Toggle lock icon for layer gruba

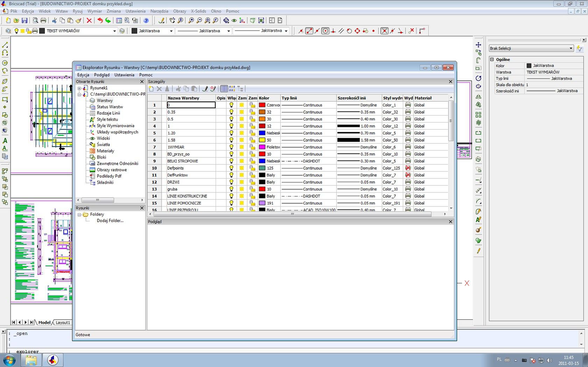(x=252, y=189)
